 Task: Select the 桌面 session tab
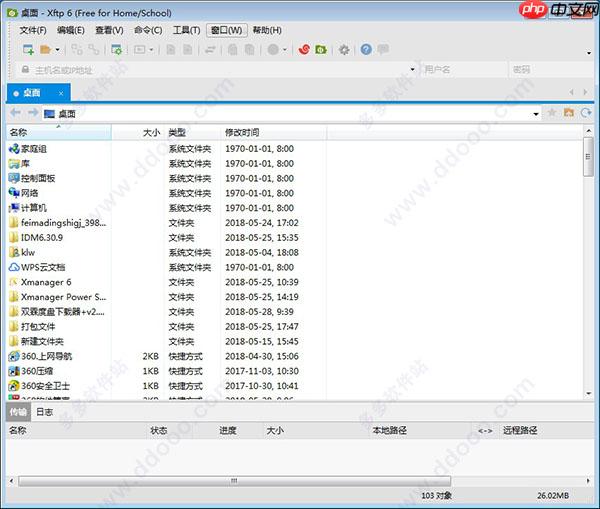coord(39,93)
